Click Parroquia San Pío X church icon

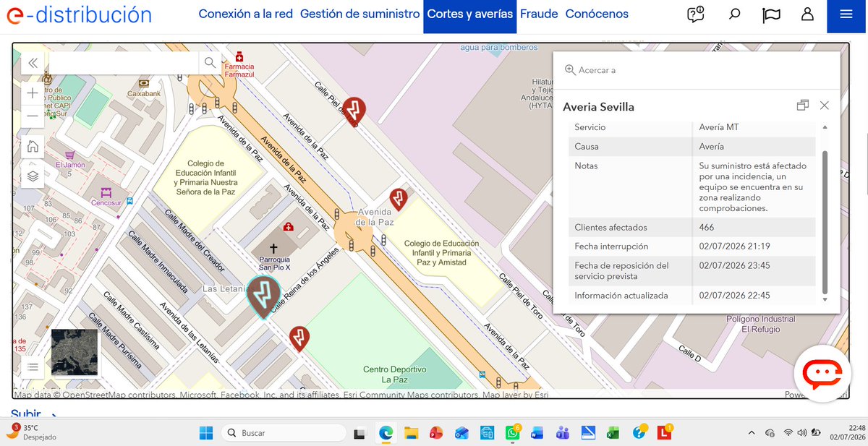tap(273, 248)
